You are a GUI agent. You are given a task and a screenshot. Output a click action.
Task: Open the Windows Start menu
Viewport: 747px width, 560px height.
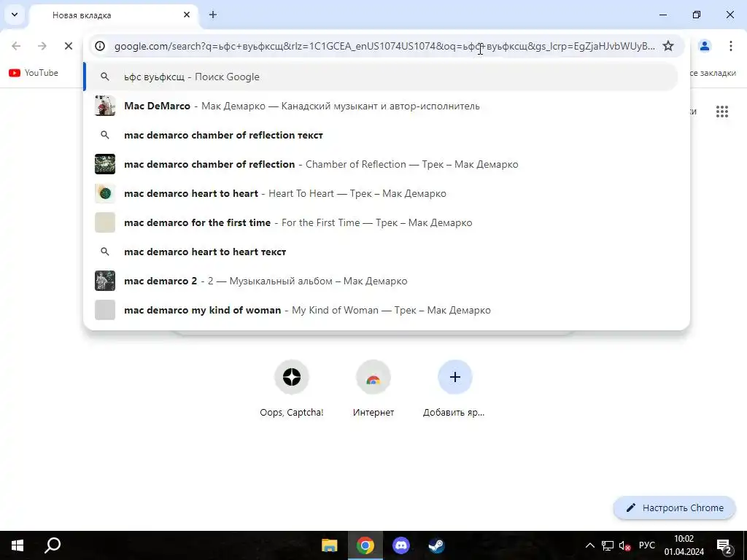[18, 545]
